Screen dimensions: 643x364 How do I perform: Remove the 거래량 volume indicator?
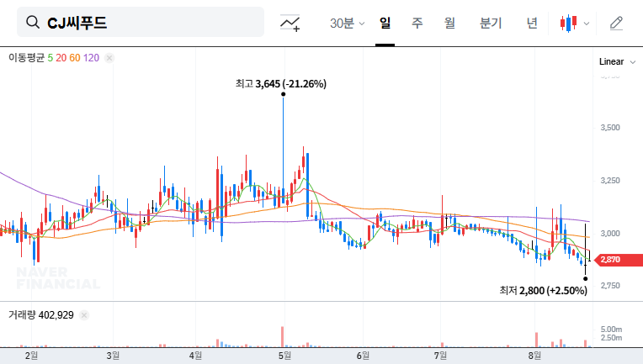pos(84,315)
